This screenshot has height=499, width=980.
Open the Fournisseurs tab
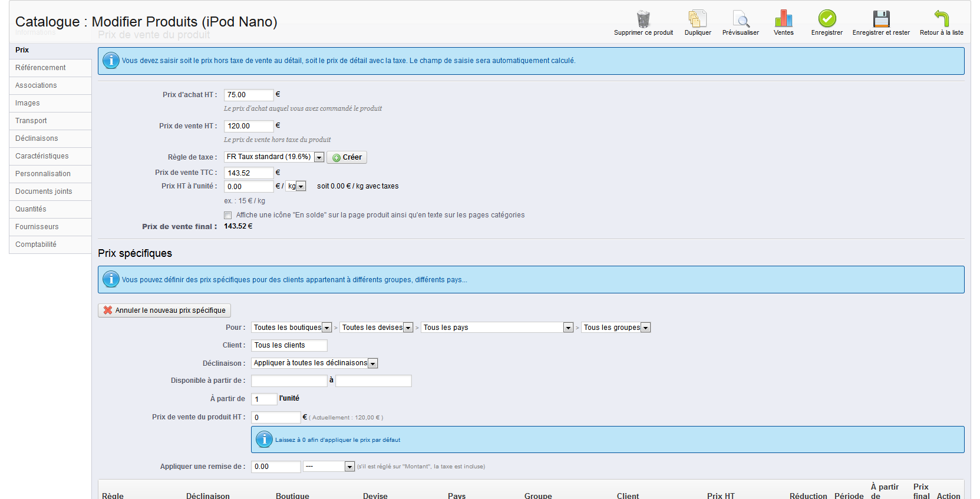(x=50, y=227)
